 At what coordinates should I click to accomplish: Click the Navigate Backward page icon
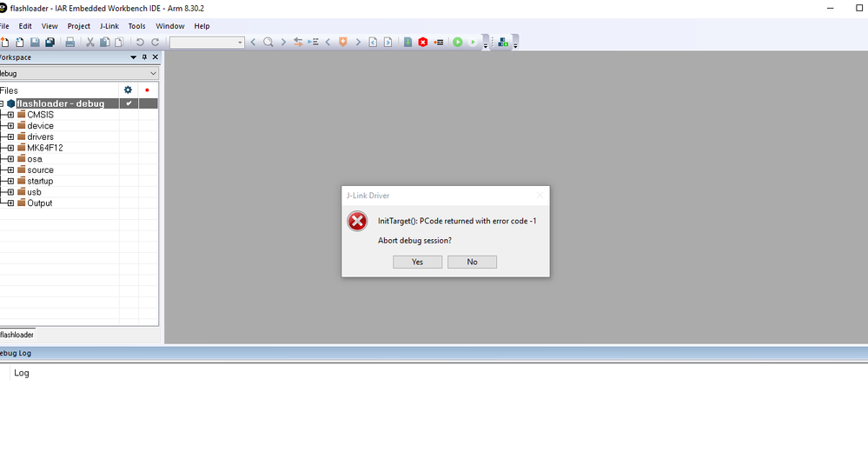point(373,42)
